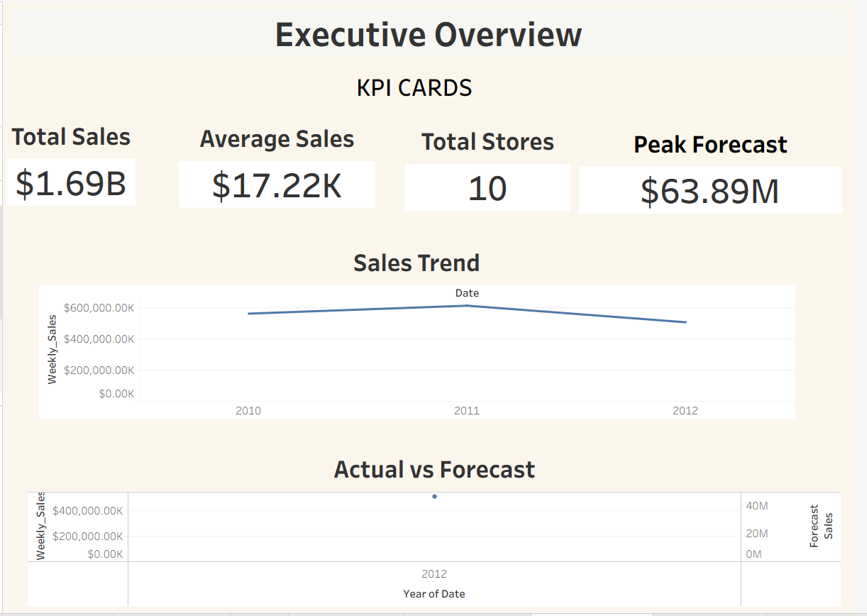
Task: Click the 20M tick on Forecast Sales axis
Action: click(x=757, y=534)
